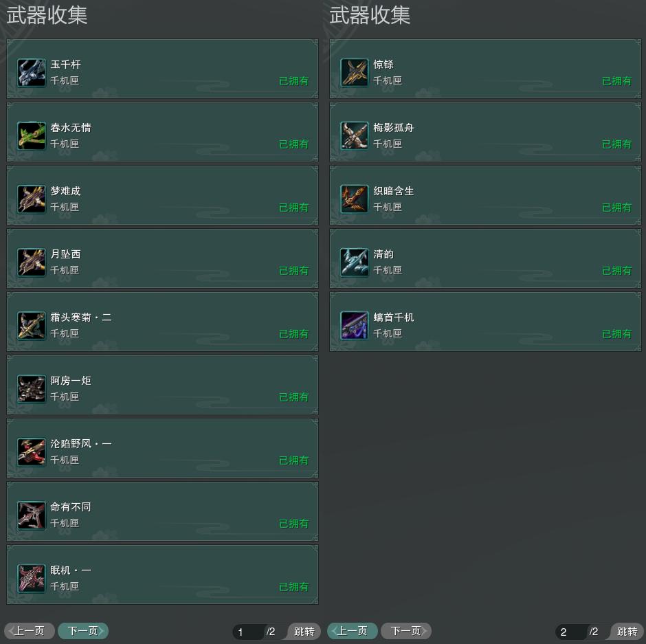The width and height of the screenshot is (646, 644).
Task: Select the red 沦陷野风·一 weapon icon
Action: (x=32, y=452)
